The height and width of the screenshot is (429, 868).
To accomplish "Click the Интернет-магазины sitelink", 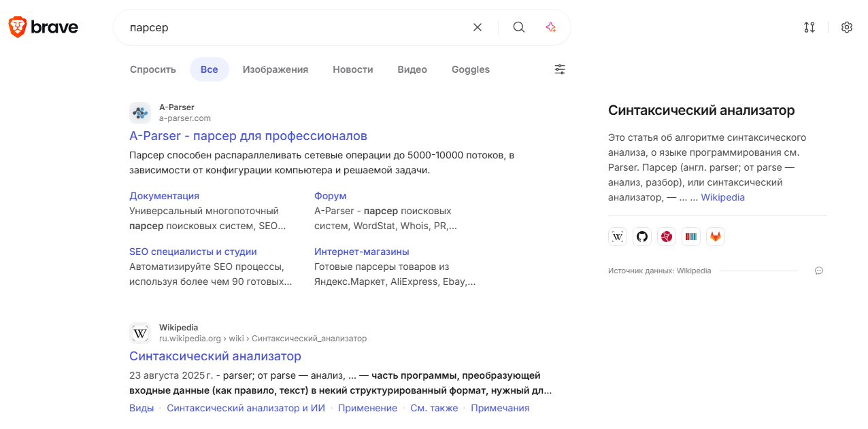I will [362, 252].
